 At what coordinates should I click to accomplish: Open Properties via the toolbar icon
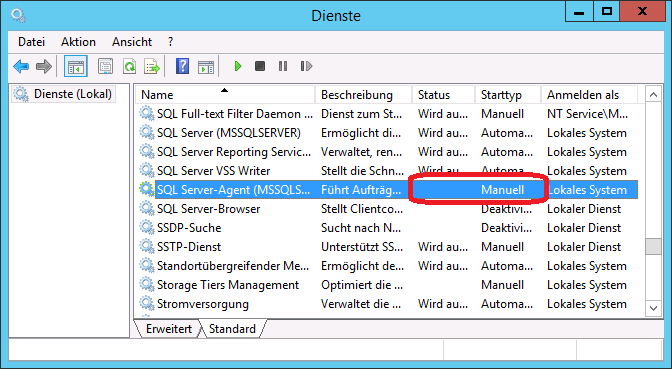pos(105,66)
